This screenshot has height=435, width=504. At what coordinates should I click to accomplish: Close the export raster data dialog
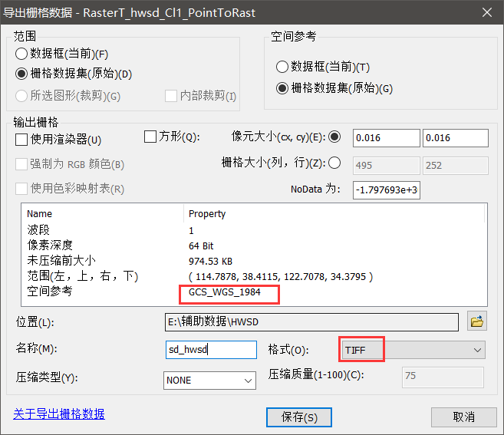click(x=487, y=12)
